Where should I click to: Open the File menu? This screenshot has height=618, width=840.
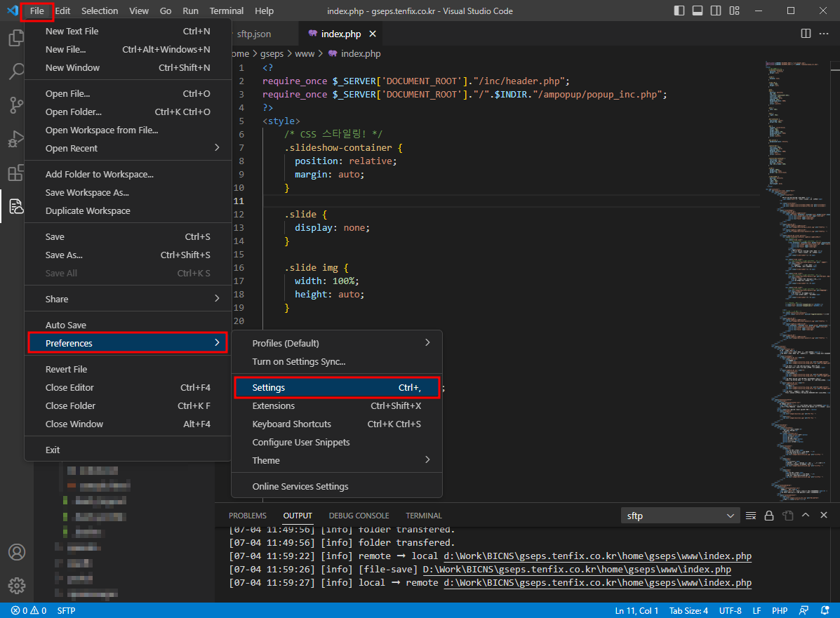tap(37, 11)
